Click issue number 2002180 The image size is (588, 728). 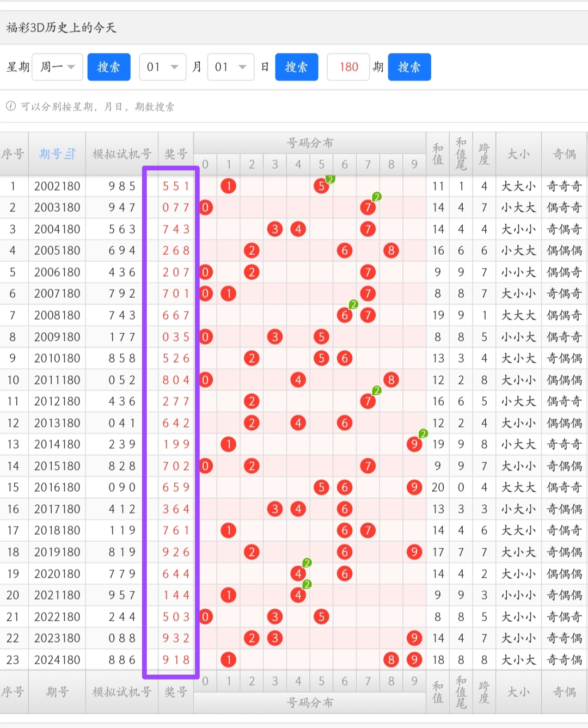click(x=57, y=186)
